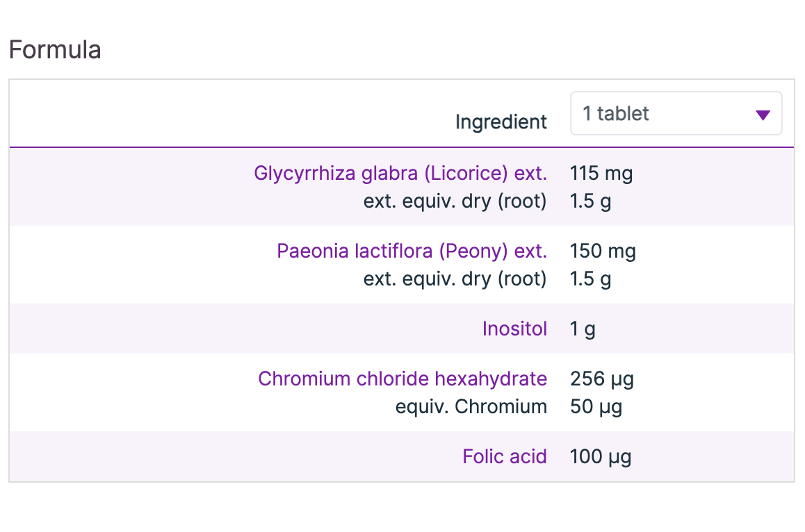Open the Chromium chloride hexahydrate link

point(402,379)
